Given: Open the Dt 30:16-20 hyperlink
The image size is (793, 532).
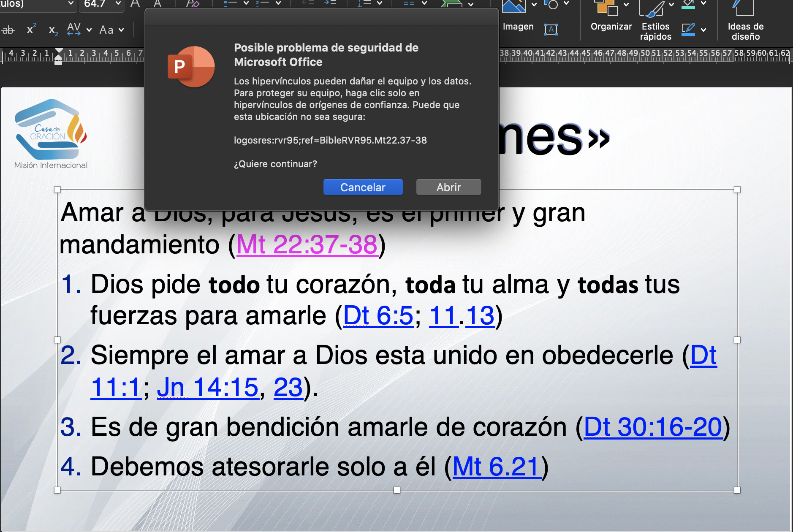Looking at the screenshot, I should pyautogui.click(x=653, y=427).
